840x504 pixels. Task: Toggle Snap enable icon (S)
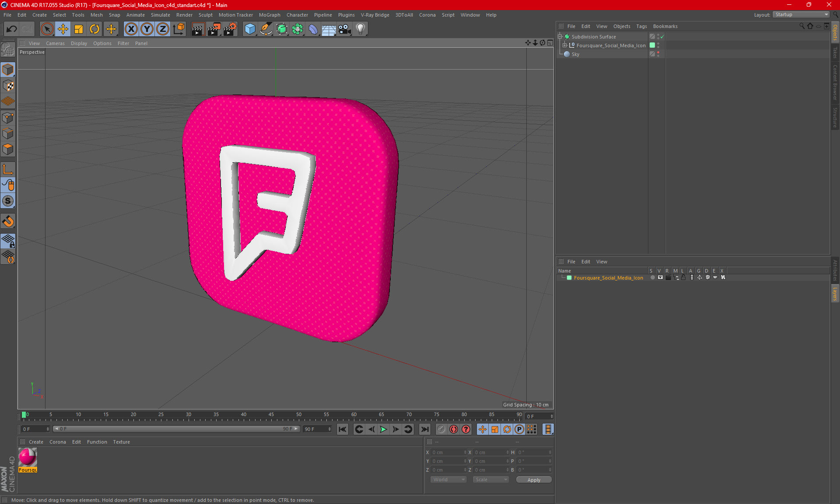click(8, 201)
